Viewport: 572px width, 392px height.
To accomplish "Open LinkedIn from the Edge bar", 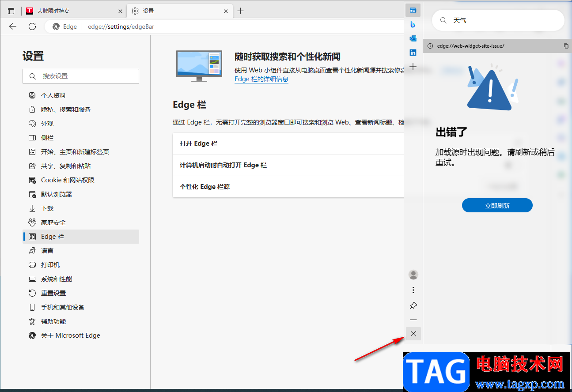I will pyautogui.click(x=413, y=53).
